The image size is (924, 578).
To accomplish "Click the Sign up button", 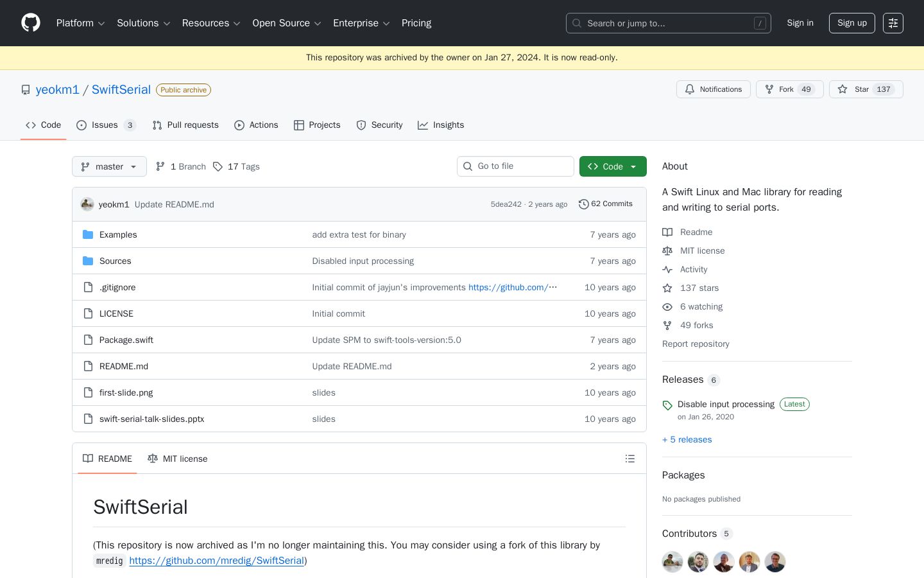I will (852, 23).
